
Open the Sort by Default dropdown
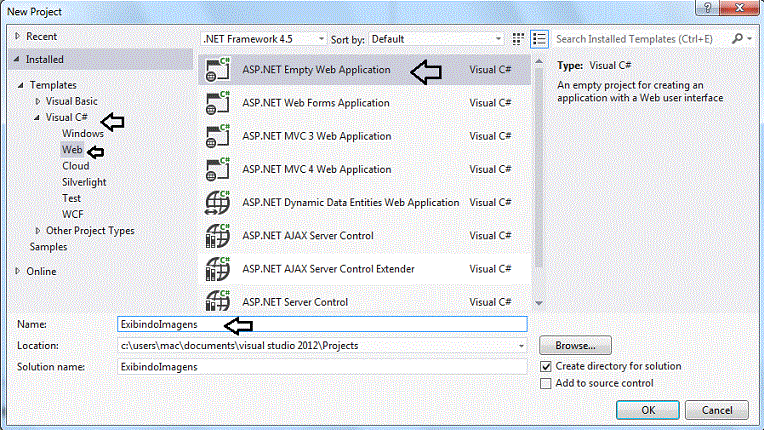[x=436, y=39]
